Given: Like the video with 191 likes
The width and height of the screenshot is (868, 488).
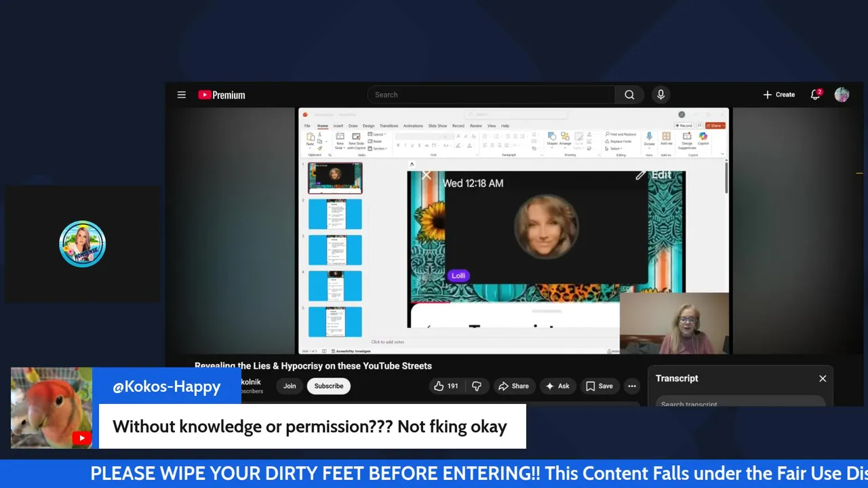Looking at the screenshot, I should 446,386.
